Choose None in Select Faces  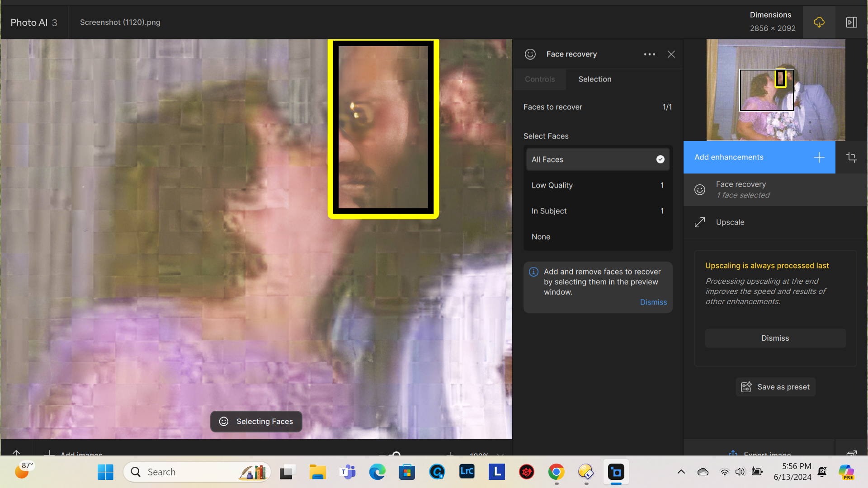pyautogui.click(x=597, y=237)
